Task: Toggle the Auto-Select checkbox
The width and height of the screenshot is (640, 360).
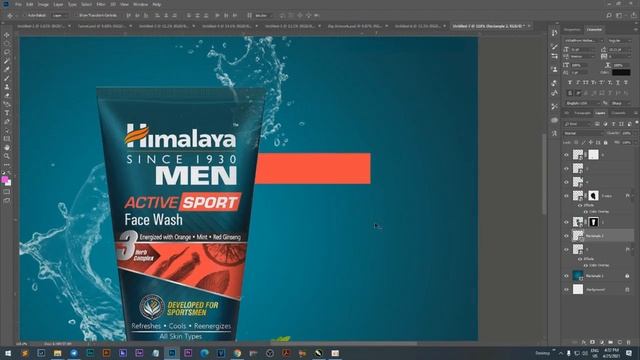Action: coord(25,16)
